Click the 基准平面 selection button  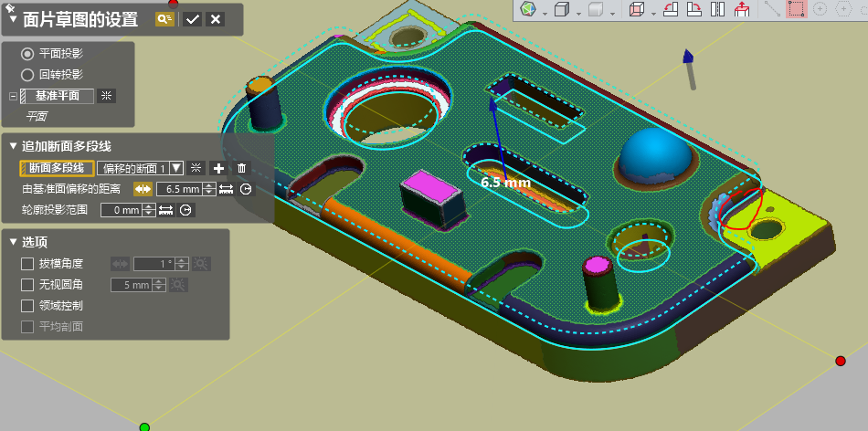tap(63, 96)
